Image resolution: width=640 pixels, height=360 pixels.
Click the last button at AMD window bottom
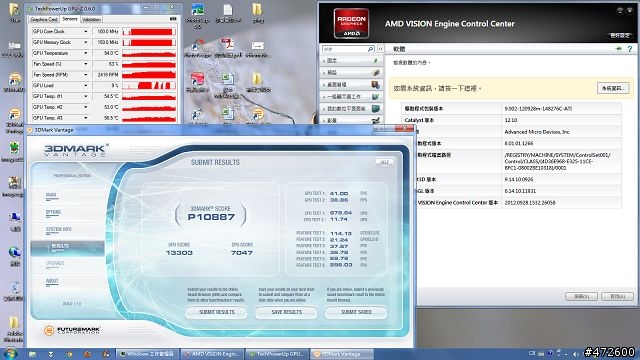617,296
